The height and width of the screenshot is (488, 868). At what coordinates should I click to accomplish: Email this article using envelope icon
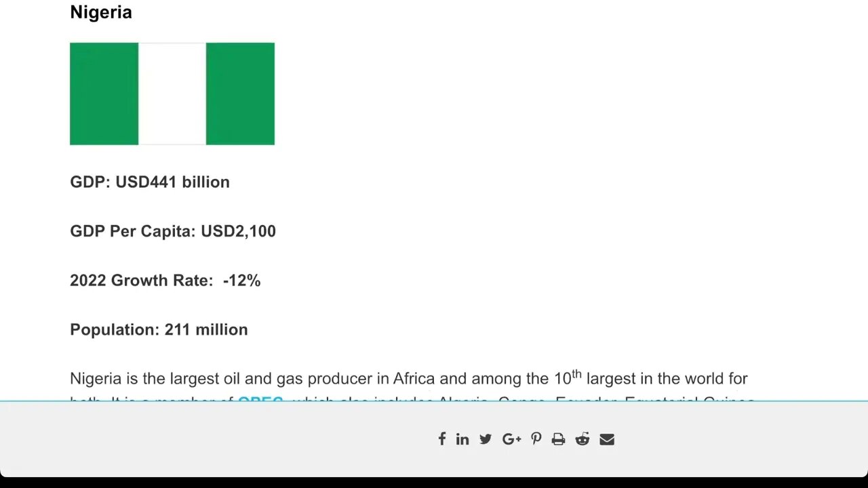click(x=607, y=439)
